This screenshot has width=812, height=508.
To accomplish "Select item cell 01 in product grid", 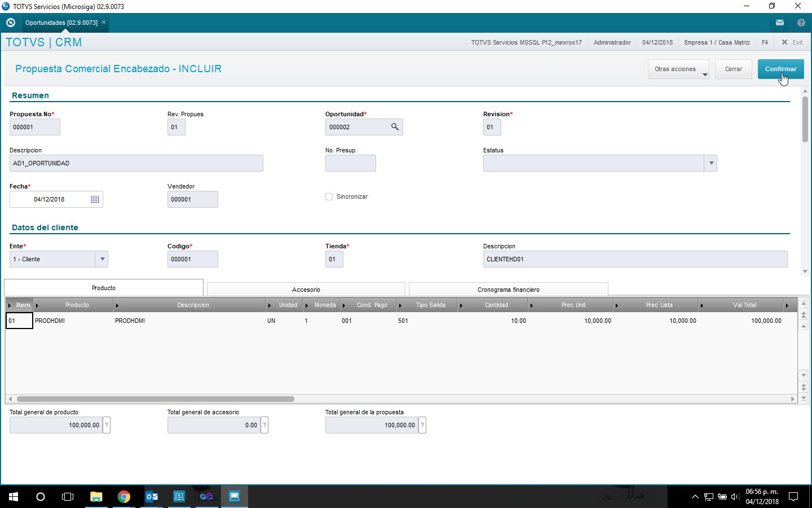I will pos(19,321).
